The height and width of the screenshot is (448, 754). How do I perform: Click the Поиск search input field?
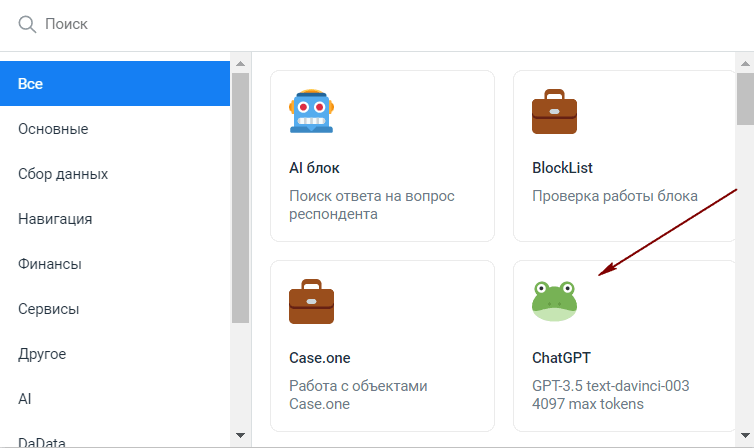click(385, 24)
